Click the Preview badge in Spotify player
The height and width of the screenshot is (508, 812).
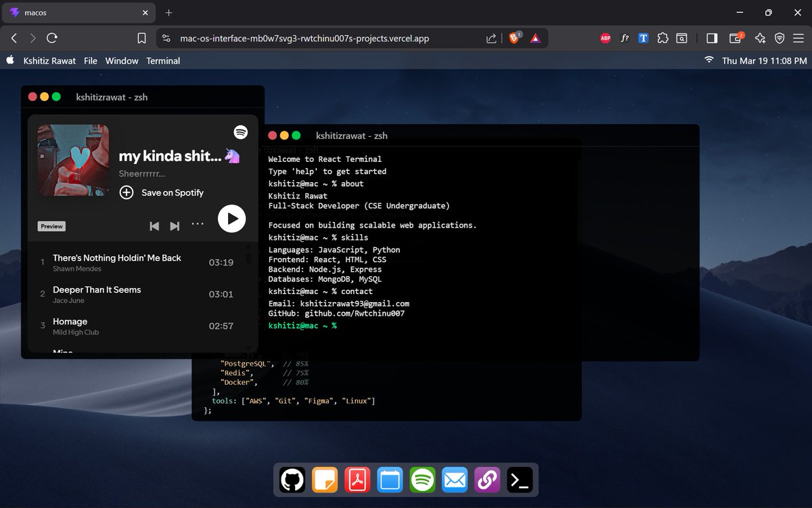[51, 226]
